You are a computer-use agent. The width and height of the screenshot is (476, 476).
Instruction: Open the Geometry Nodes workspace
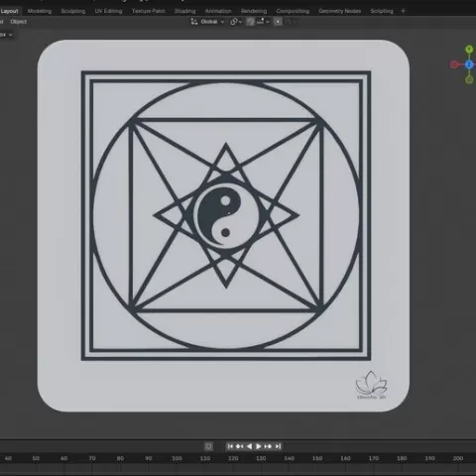tap(339, 11)
